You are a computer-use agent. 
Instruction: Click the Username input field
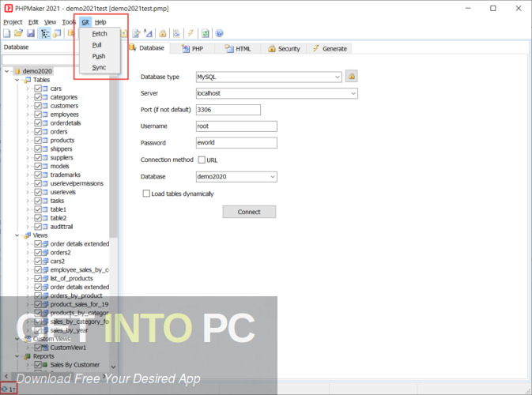[236, 126]
